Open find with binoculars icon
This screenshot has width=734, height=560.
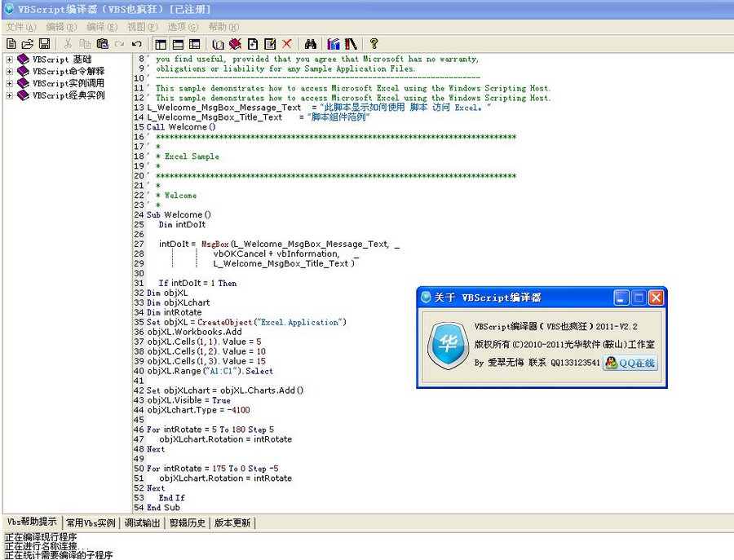(311, 44)
